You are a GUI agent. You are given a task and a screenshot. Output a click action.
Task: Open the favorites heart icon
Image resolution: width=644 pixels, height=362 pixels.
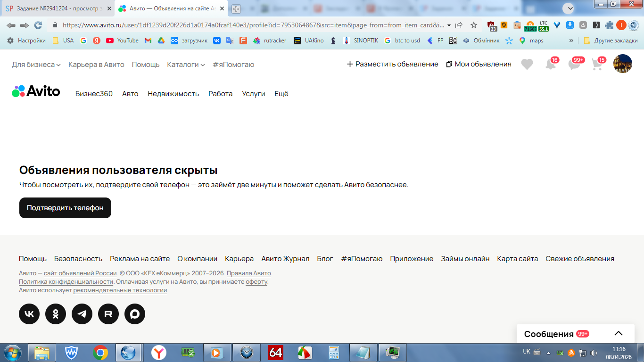527,65
